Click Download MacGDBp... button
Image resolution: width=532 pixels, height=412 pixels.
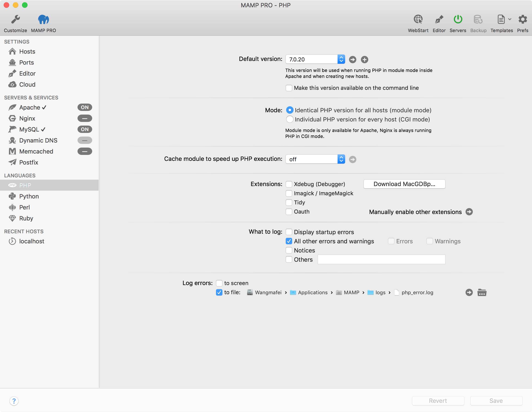click(404, 184)
